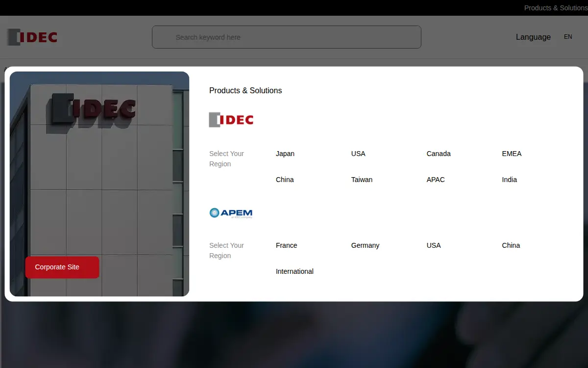
Task: Open the Corporate Site button
Action: click(x=62, y=267)
